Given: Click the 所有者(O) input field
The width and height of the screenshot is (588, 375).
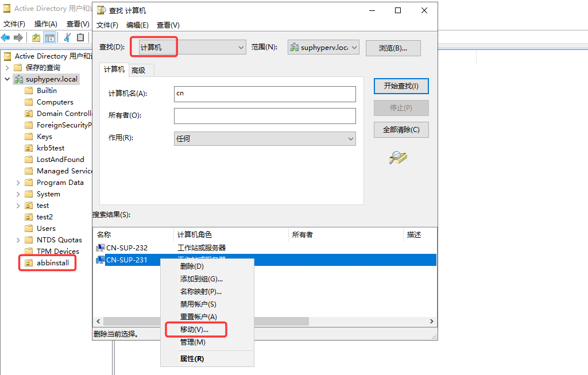Looking at the screenshot, I should tap(265, 116).
